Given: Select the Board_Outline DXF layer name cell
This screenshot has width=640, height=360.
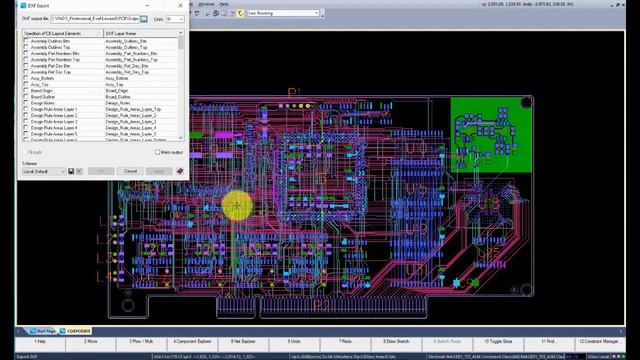Looking at the screenshot, I should [x=141, y=97].
